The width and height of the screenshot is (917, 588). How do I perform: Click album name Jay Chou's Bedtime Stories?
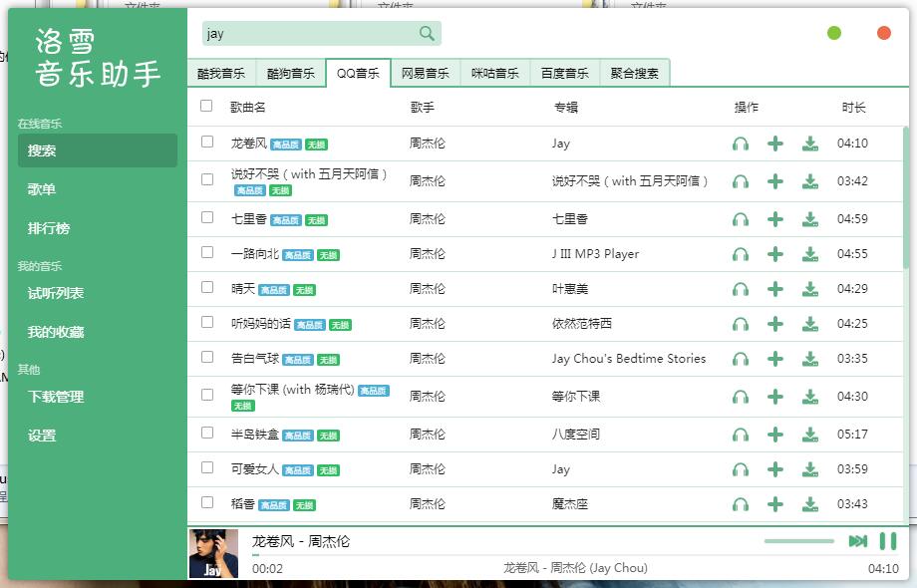click(x=629, y=359)
